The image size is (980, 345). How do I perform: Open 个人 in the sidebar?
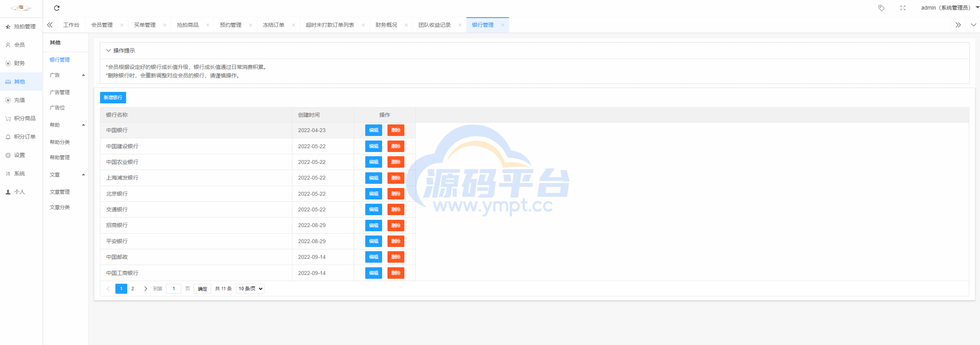[21, 192]
